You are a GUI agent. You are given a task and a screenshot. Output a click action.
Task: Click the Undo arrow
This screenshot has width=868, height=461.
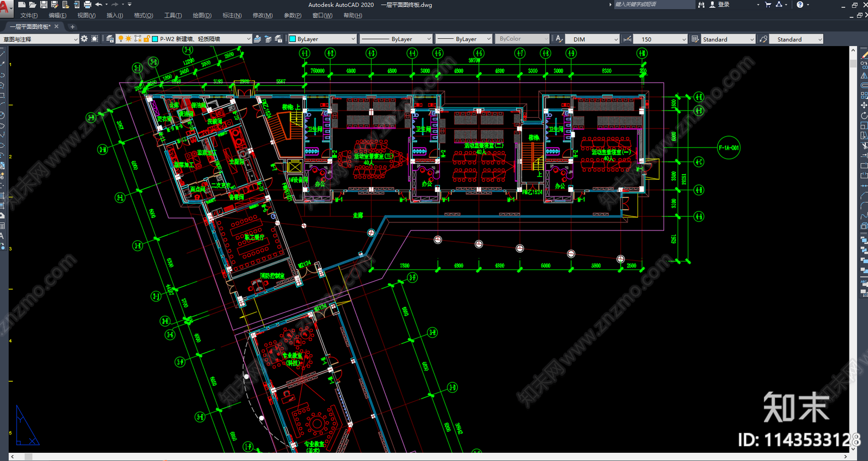click(99, 4)
